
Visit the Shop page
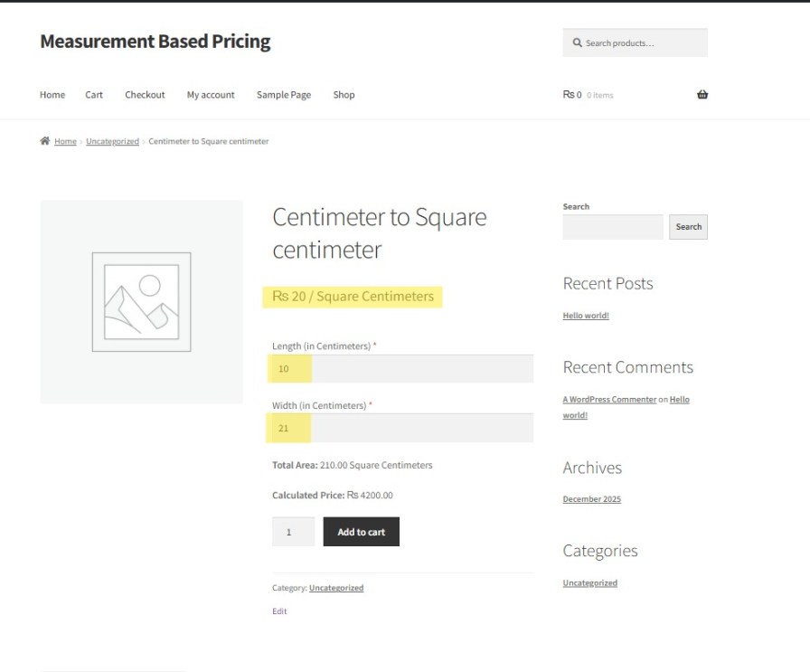[x=344, y=95]
